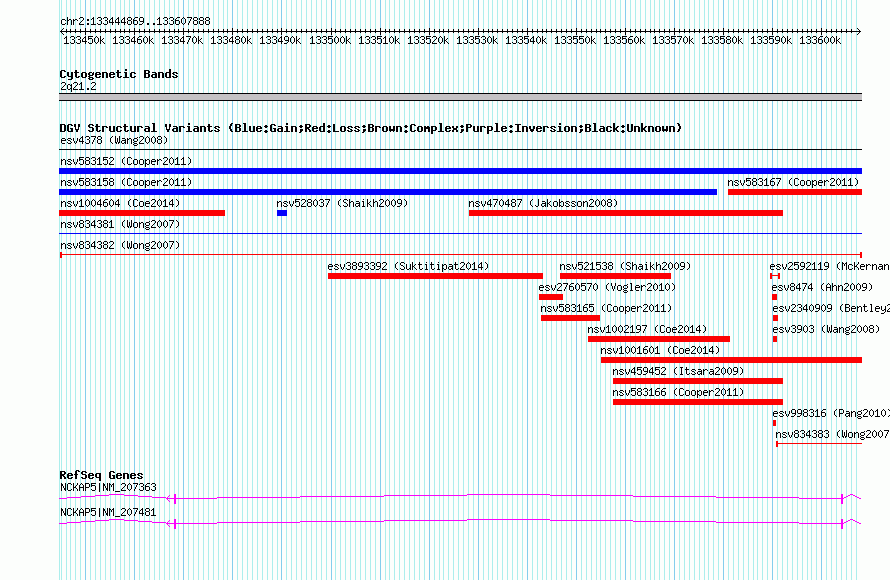The image size is (890, 580).
Task: Open the esv8474 (Ahn2009) label
Action: click(822, 287)
